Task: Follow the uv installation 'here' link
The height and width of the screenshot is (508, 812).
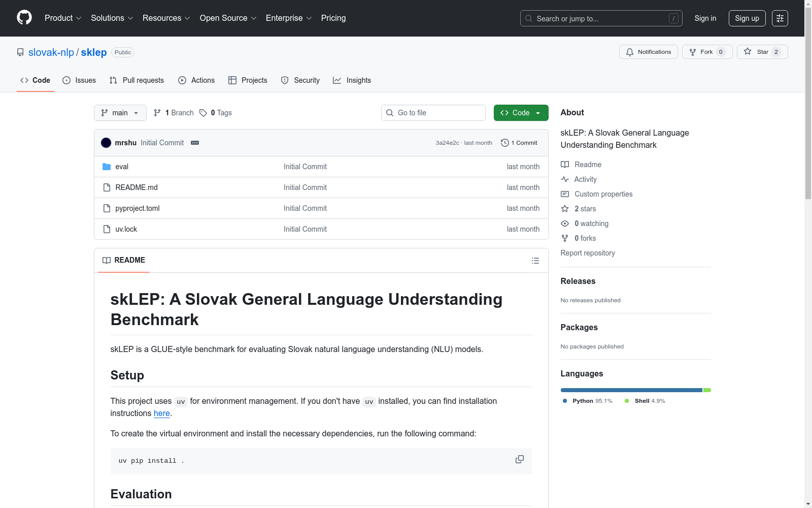Action: 162,414
